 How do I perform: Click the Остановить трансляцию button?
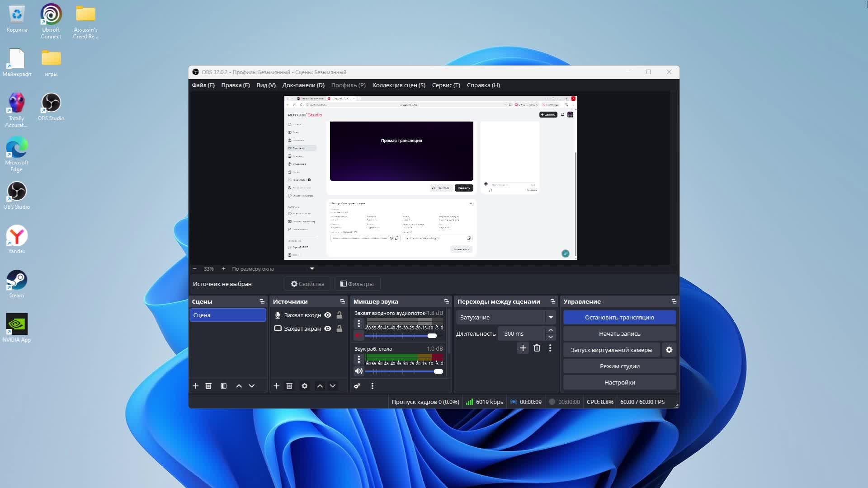pos(619,317)
